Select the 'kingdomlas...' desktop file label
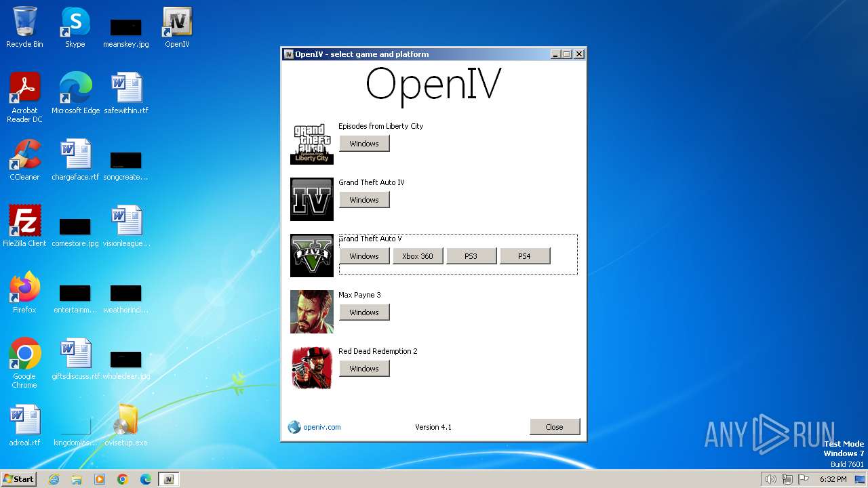This screenshot has height=488, width=868. [75, 443]
